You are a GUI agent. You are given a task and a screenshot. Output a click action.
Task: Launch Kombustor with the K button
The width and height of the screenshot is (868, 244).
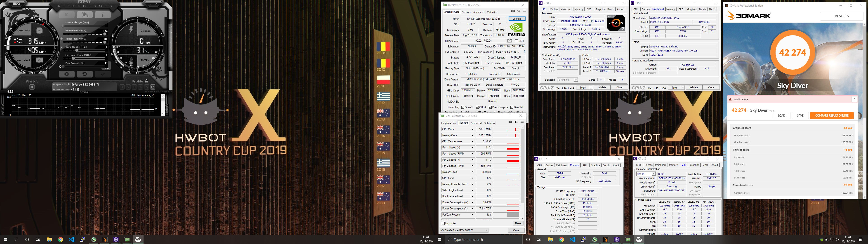[66, 14]
